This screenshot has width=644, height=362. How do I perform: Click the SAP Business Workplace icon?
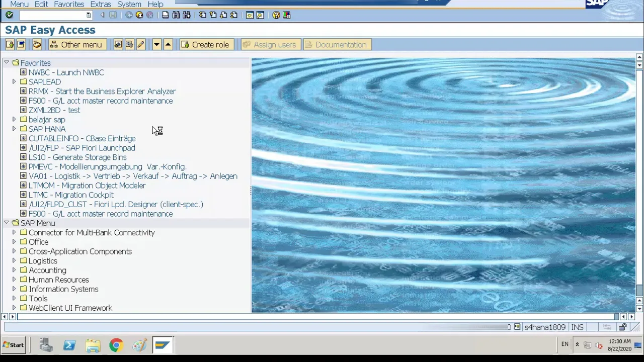[x=37, y=45]
